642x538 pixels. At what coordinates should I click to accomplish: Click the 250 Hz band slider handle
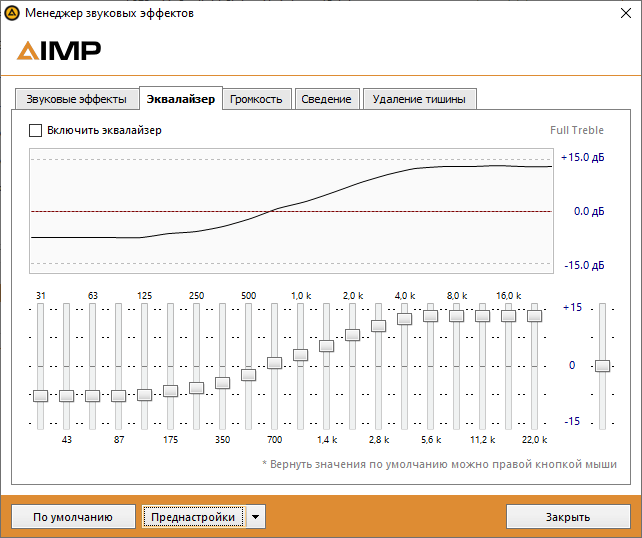pyautogui.click(x=197, y=388)
